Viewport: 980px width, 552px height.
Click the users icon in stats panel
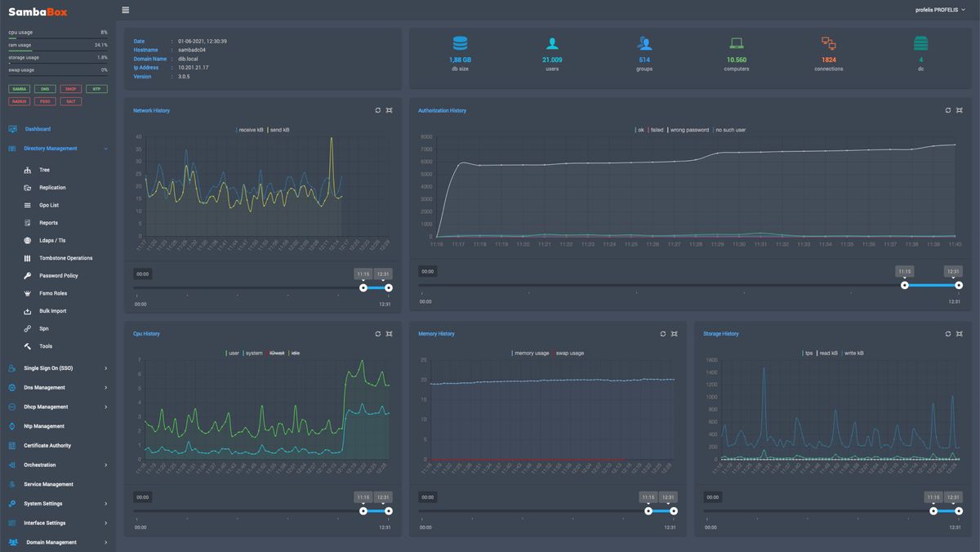[x=552, y=44]
